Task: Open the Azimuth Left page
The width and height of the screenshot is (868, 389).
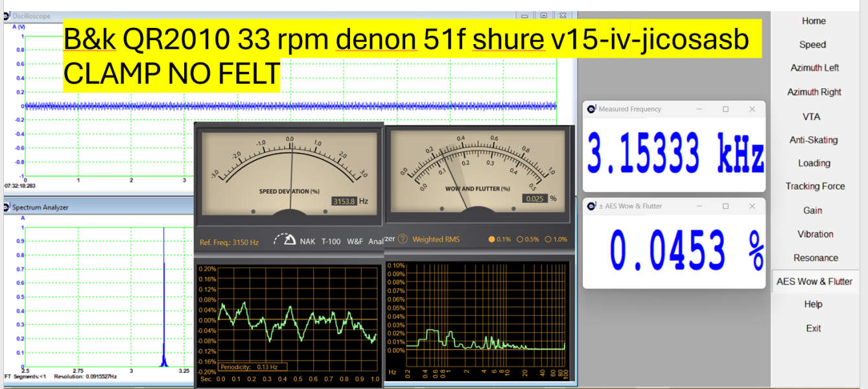Action: tap(814, 68)
